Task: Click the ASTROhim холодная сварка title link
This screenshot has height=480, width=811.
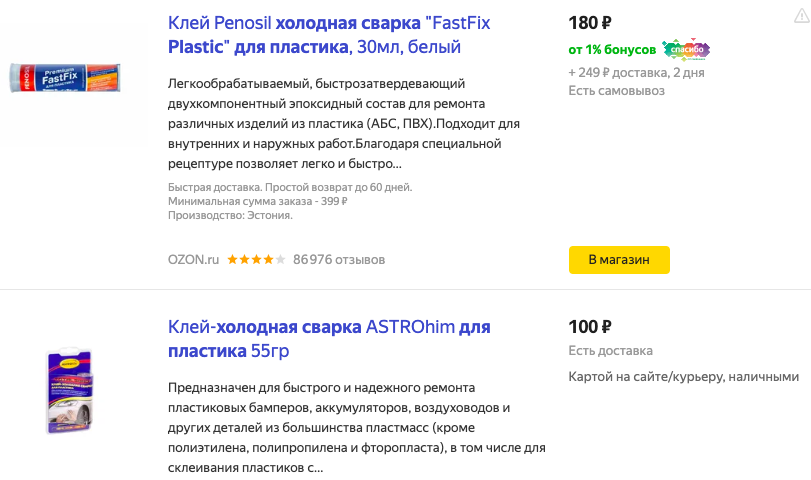Action: tap(330, 339)
